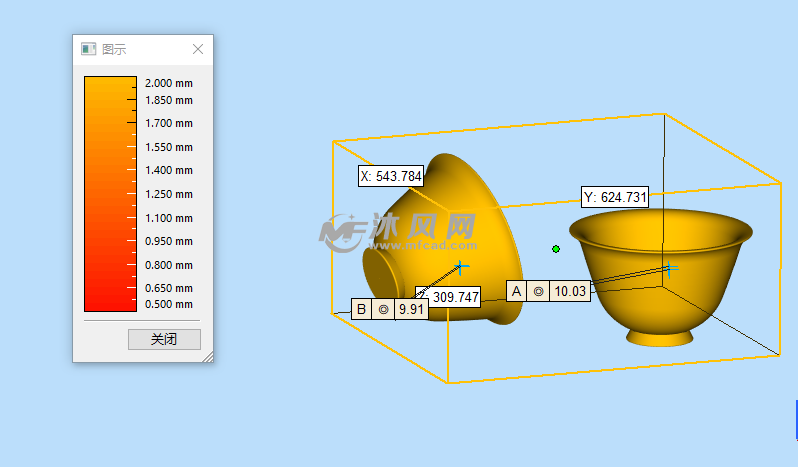This screenshot has width=798, height=467.
Task: Click the concentricity symbol in annotation A
Action: (x=539, y=291)
